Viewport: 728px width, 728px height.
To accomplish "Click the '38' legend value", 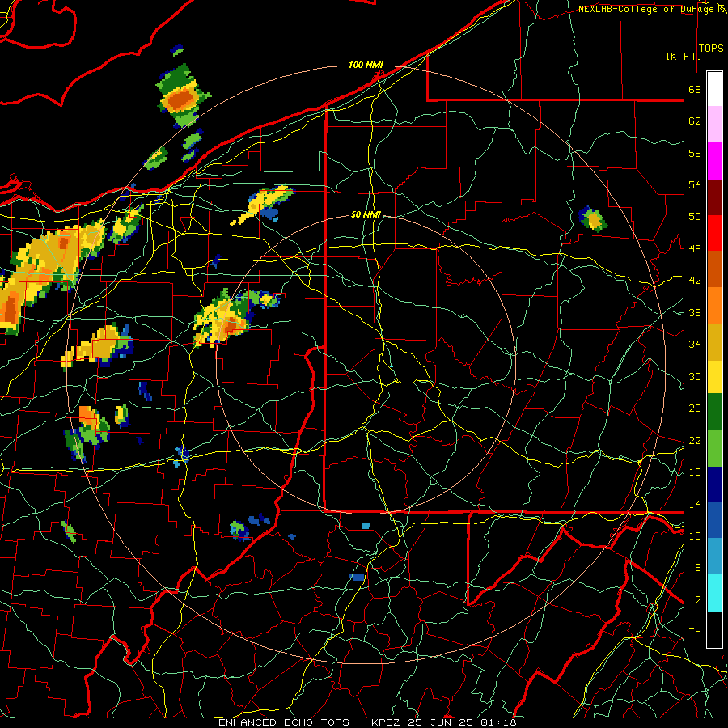I will click(x=695, y=312).
